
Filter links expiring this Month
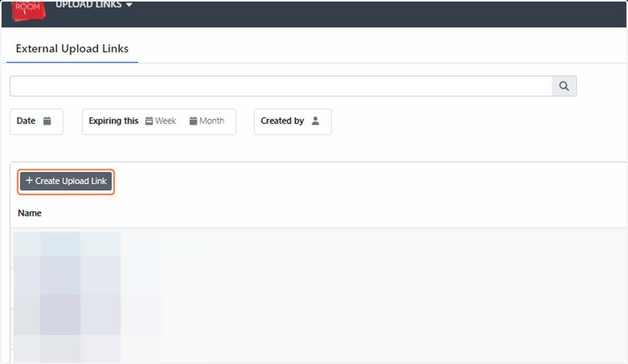pyautogui.click(x=207, y=121)
